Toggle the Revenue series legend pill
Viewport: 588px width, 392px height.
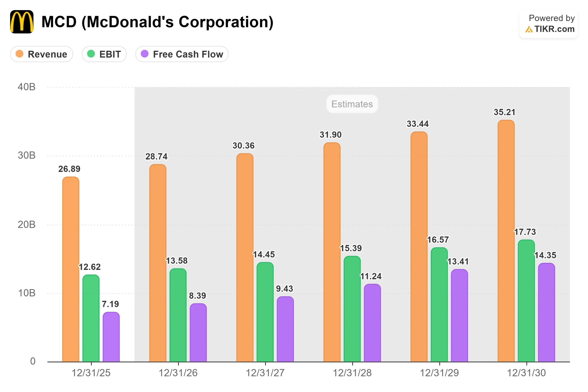pyautogui.click(x=42, y=54)
